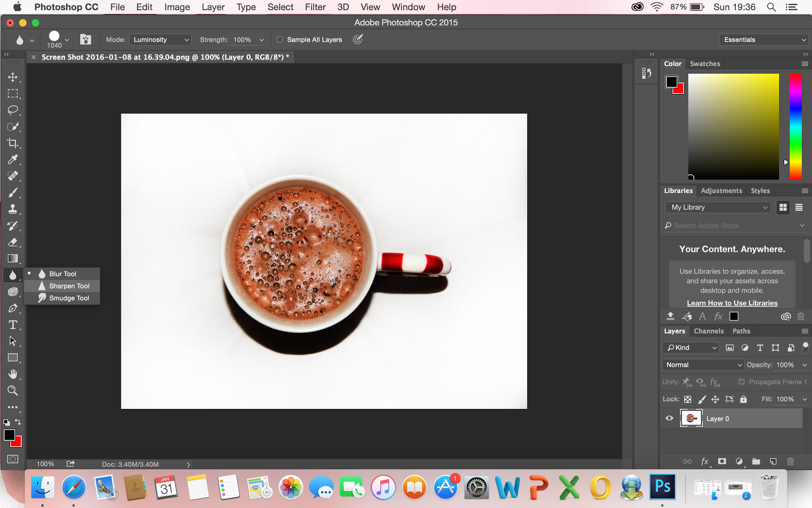
Task: Choose Sharpen Tool from the flyout menu
Action: click(x=69, y=286)
